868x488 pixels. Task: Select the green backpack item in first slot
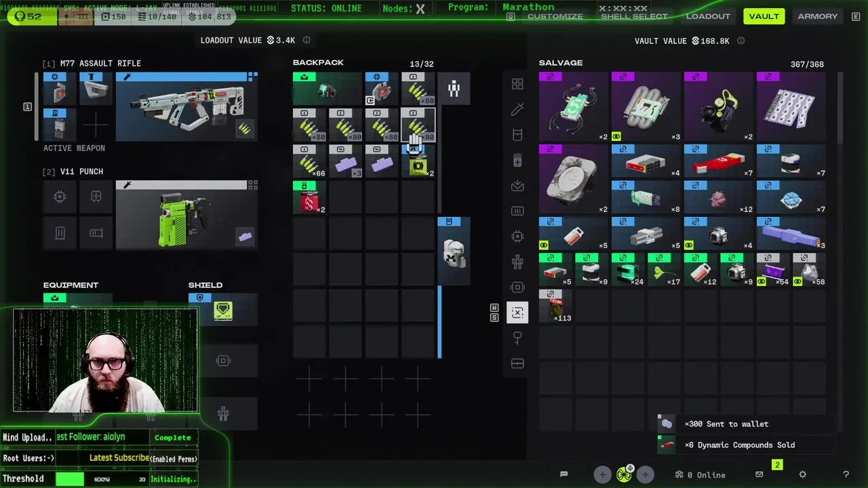coord(327,88)
